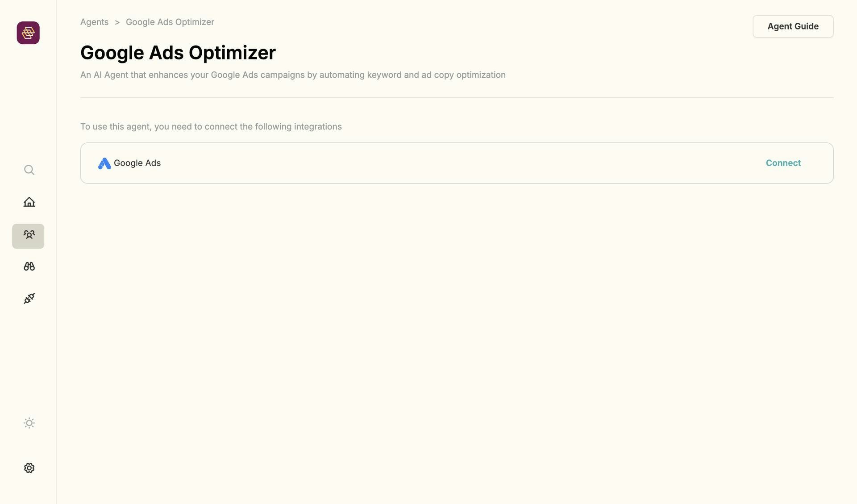Click the highlighted Agents sidebar button
This screenshot has height=504, width=857.
28,236
